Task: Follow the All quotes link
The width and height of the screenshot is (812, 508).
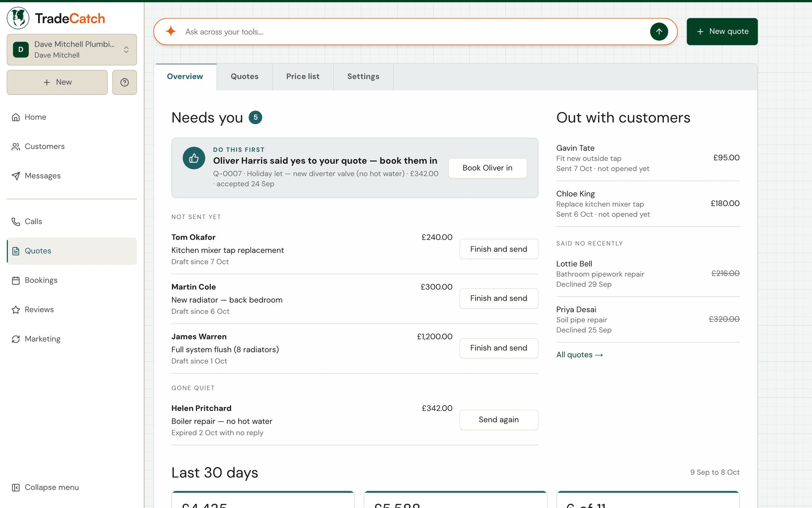Action: [580, 355]
